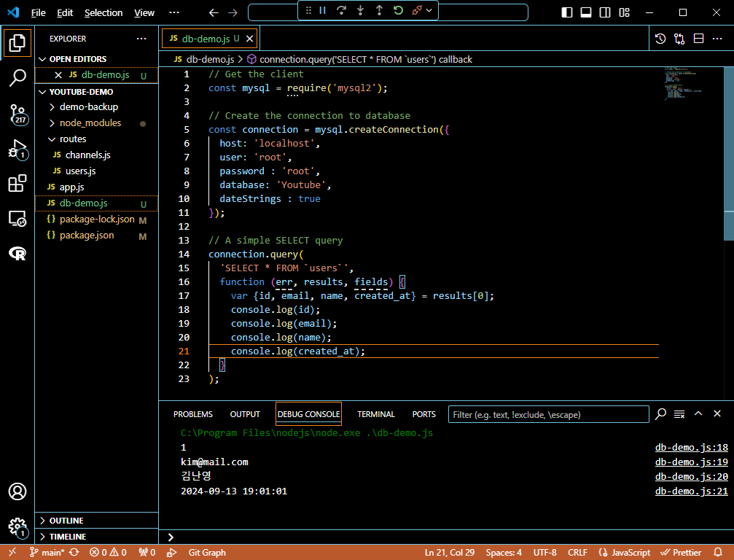Screen dimensions: 734x560
Task: Toggle the primary side bar layout icon
Action: click(x=567, y=12)
